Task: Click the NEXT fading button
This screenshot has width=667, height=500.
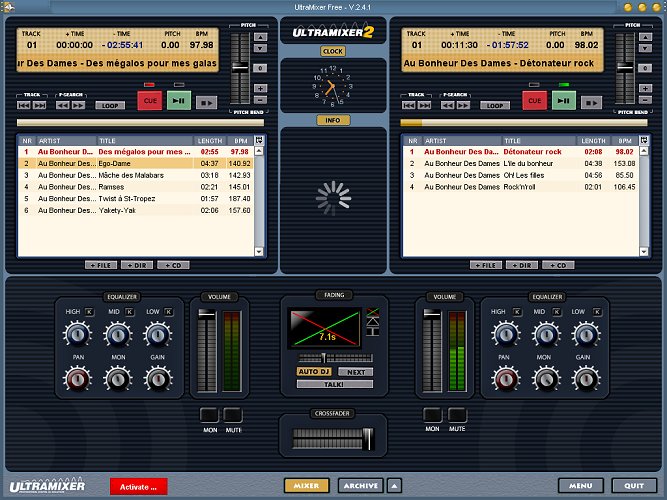Action: [x=356, y=372]
